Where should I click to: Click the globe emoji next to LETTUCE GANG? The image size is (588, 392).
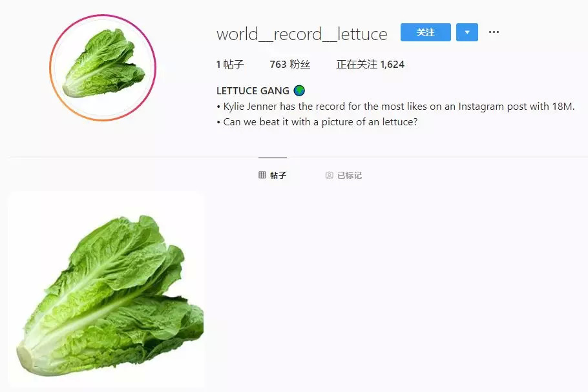point(299,90)
